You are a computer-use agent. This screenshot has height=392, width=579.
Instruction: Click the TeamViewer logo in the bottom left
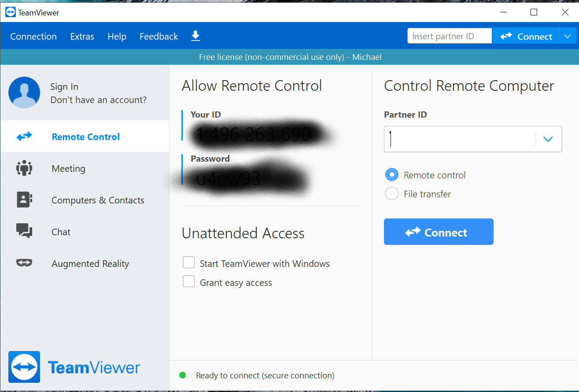click(74, 367)
